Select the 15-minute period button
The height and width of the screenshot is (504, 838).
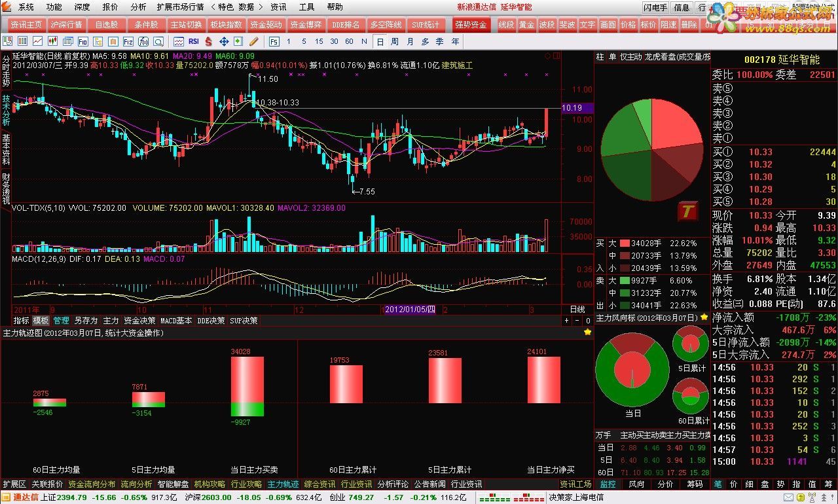pyautogui.click(x=319, y=41)
